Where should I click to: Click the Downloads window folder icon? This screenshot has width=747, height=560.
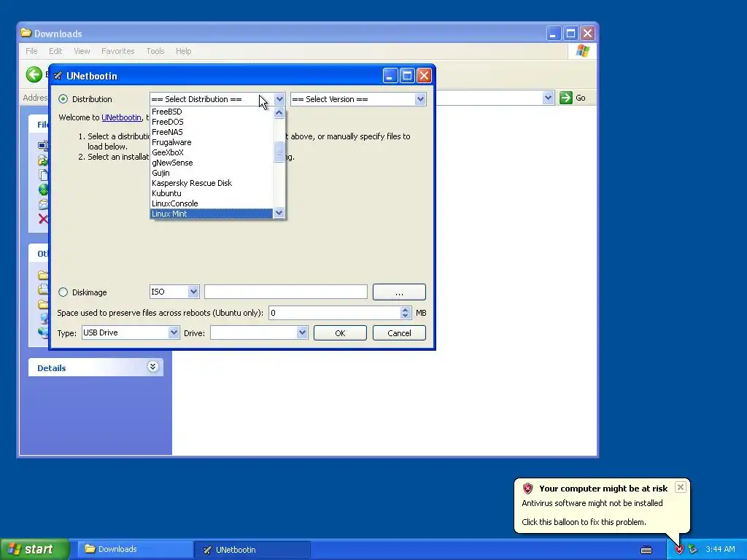pos(26,34)
